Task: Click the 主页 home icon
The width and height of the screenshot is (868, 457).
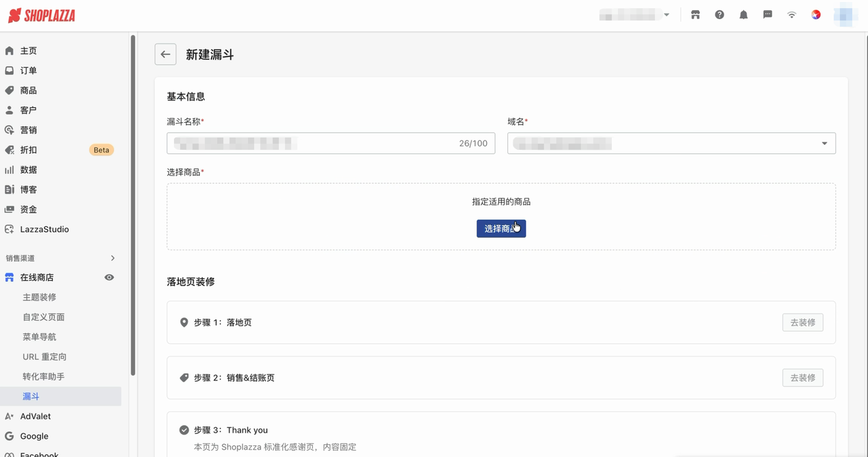Action: pyautogui.click(x=9, y=51)
